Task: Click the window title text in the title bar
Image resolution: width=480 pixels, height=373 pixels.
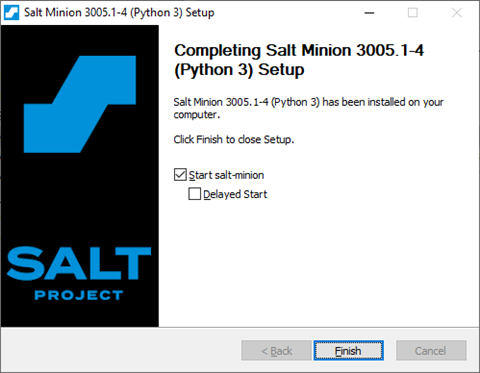Action: point(119,13)
